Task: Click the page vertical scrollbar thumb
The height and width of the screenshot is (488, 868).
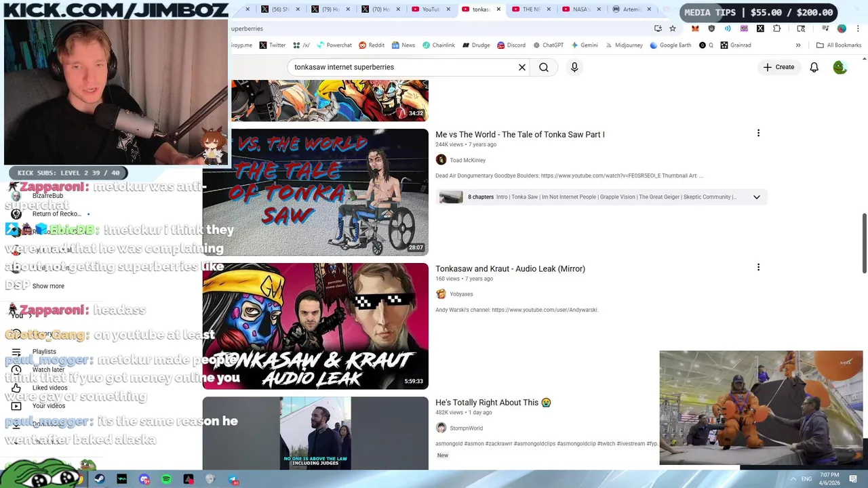Action: 864,243
